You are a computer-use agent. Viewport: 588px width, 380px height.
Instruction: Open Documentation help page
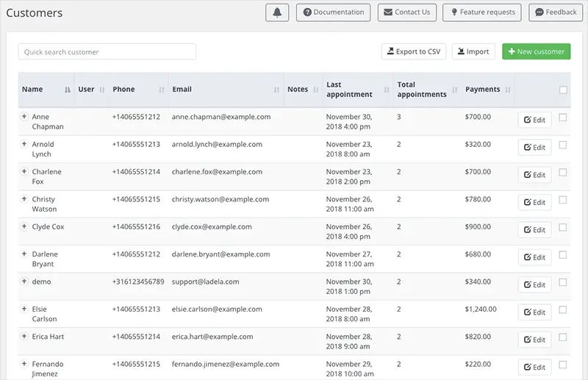[x=333, y=12]
